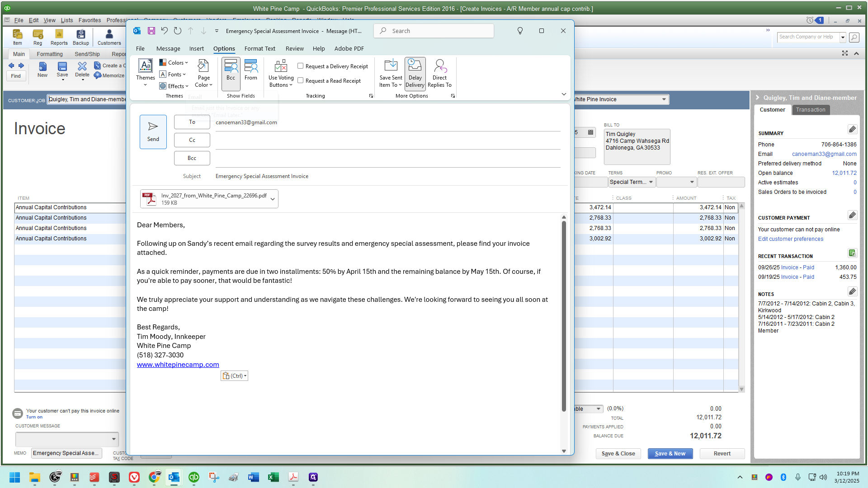Edit the Notes section pencil icon
The height and width of the screenshot is (488, 868).
click(x=852, y=291)
